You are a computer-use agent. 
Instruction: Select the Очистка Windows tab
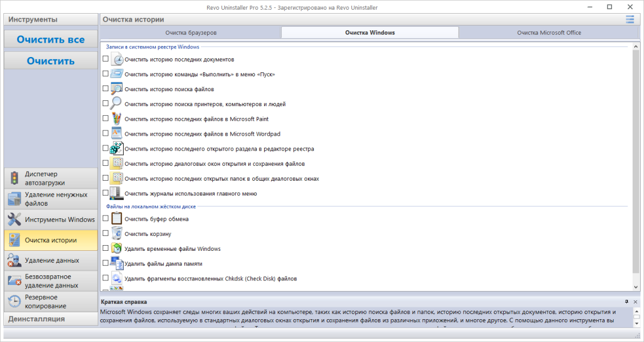coord(370,32)
